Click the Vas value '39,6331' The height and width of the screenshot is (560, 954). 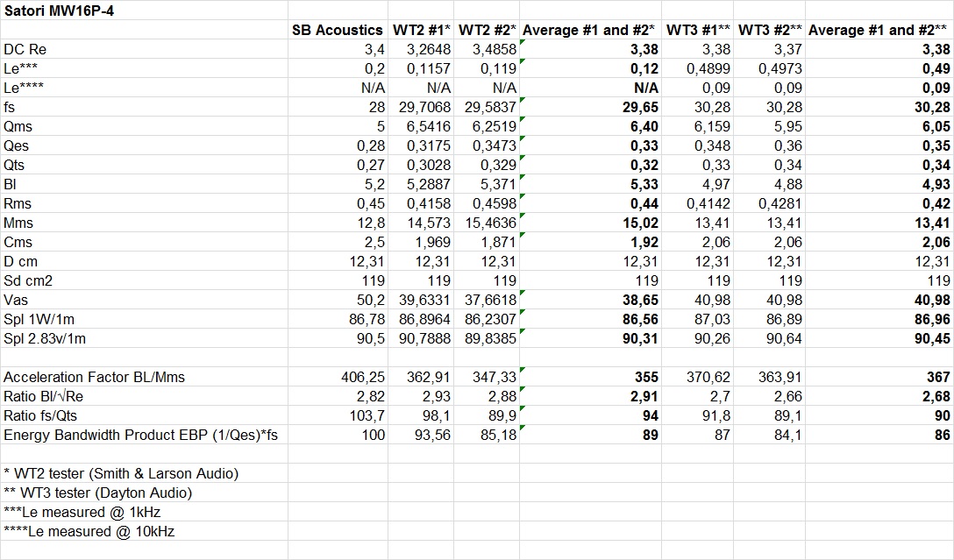click(425, 301)
